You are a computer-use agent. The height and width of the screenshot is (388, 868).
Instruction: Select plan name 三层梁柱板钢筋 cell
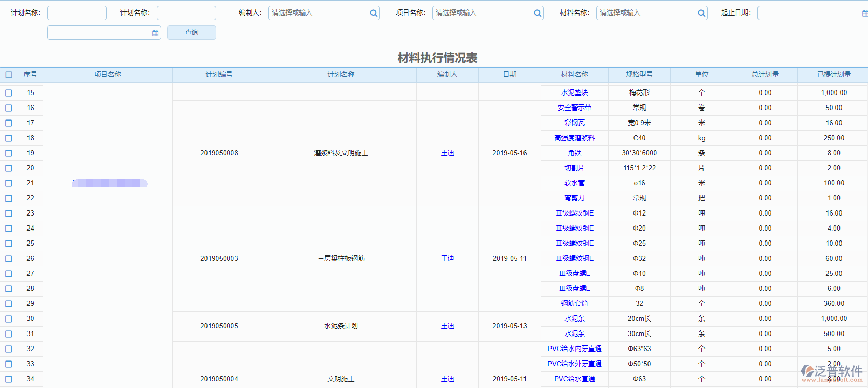point(341,259)
